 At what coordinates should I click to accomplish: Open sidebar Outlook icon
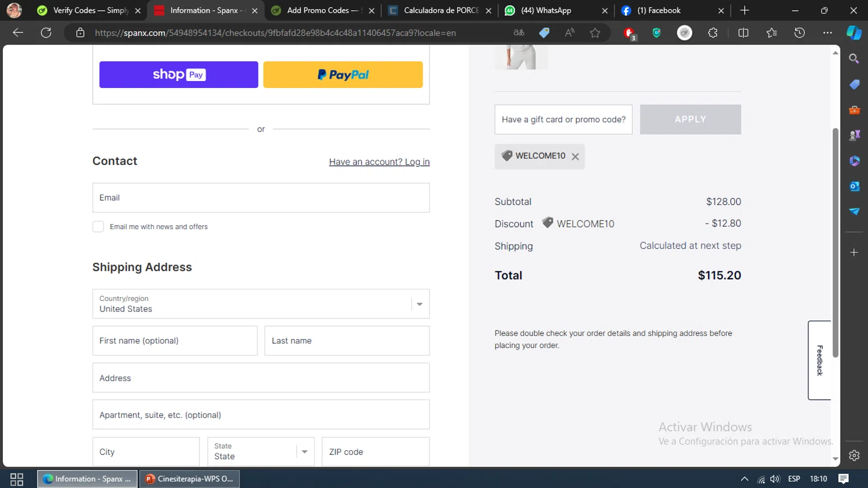(x=854, y=186)
